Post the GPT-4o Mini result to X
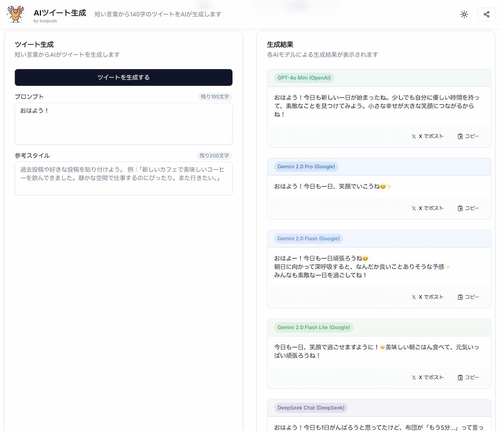 [427, 136]
